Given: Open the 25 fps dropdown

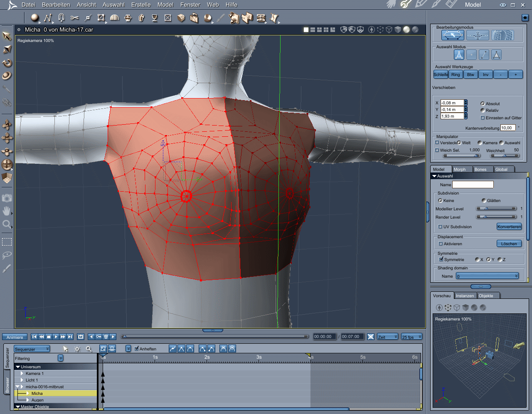Looking at the screenshot, I should [411, 337].
